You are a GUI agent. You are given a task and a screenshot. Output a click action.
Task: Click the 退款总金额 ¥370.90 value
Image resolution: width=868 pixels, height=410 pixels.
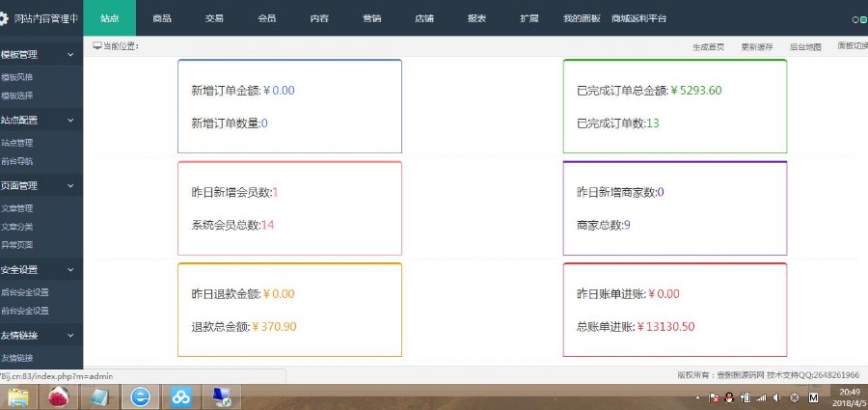[274, 327]
